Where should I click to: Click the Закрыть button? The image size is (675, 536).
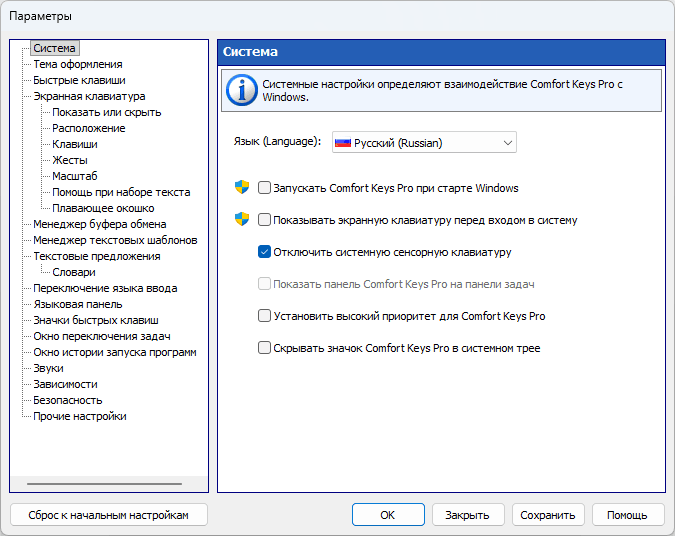click(468, 514)
